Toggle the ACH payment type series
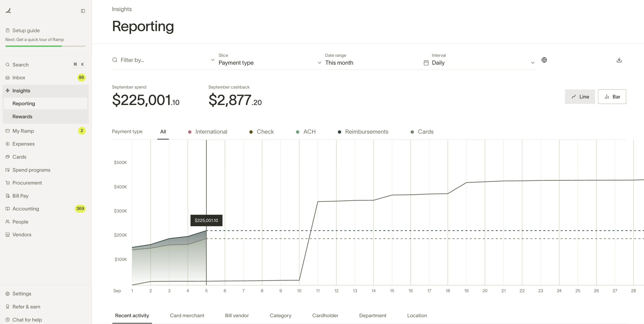The image size is (644, 324). coord(309,132)
